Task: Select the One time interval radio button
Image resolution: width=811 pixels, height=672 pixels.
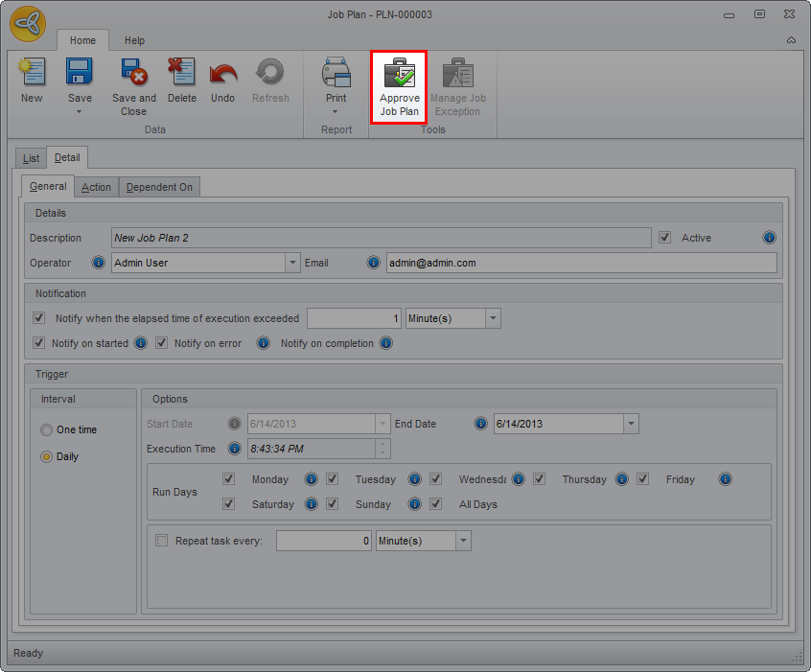Action: [47, 429]
